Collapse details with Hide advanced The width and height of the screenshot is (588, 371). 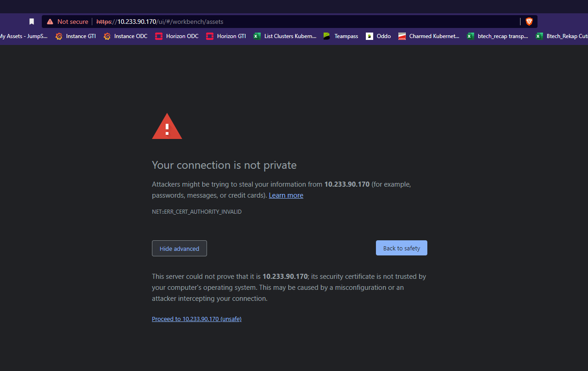179,249
